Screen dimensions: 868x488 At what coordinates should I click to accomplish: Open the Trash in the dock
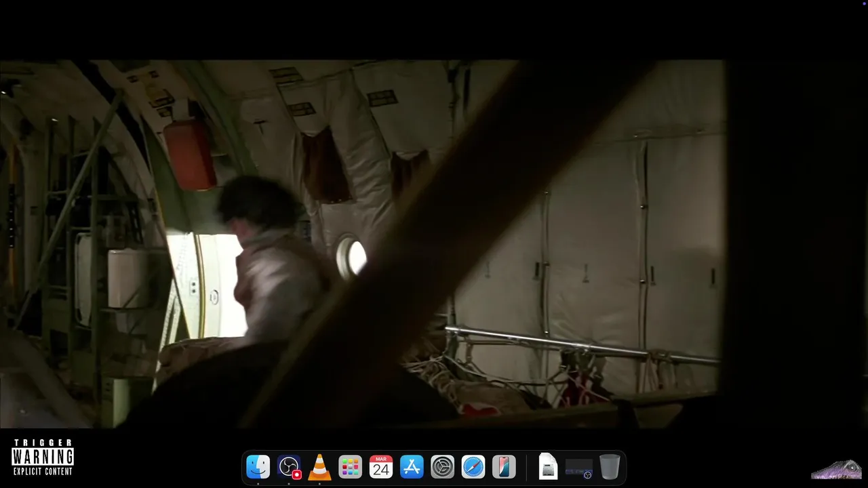(x=610, y=467)
